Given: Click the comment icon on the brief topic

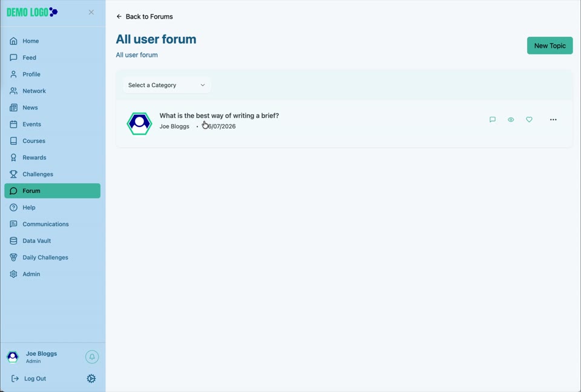Looking at the screenshot, I should click(493, 119).
